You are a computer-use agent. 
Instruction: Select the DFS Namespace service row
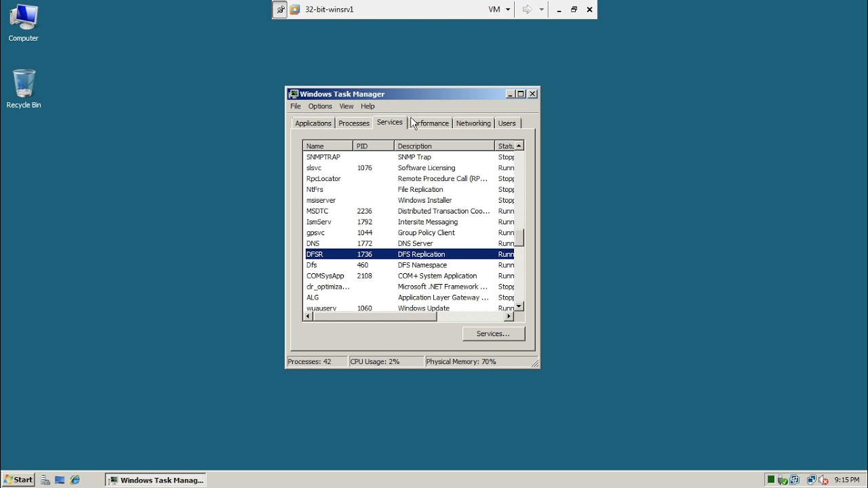pos(408,266)
